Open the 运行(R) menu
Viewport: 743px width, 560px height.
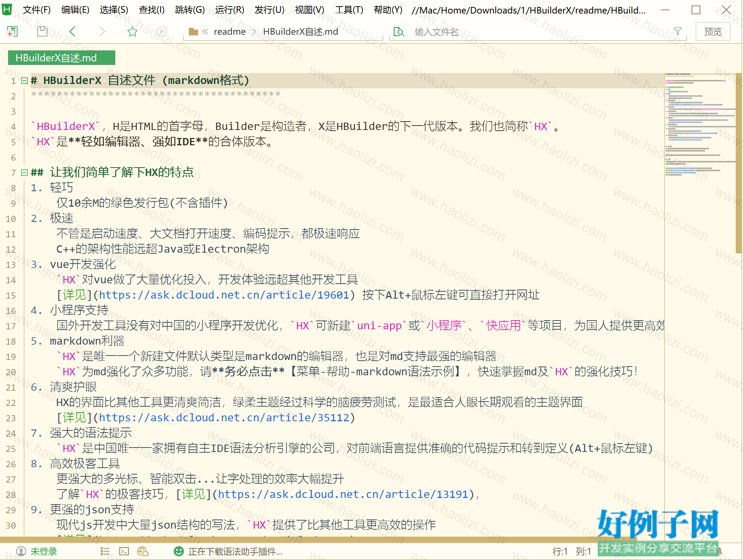[230, 10]
